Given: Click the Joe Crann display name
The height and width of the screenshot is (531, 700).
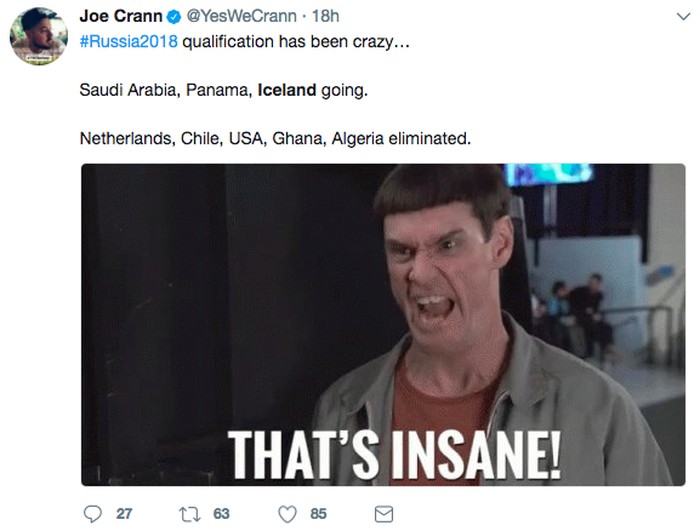Looking at the screenshot, I should [121, 17].
